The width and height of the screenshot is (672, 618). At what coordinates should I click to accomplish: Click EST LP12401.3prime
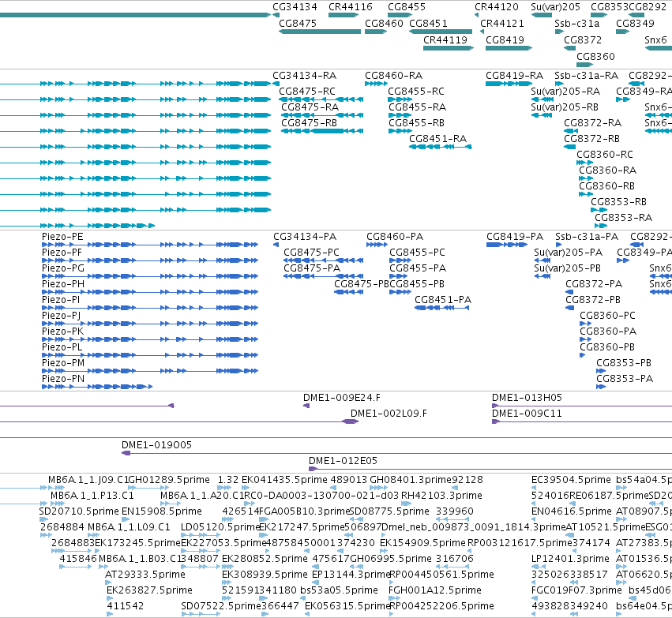click(x=570, y=559)
